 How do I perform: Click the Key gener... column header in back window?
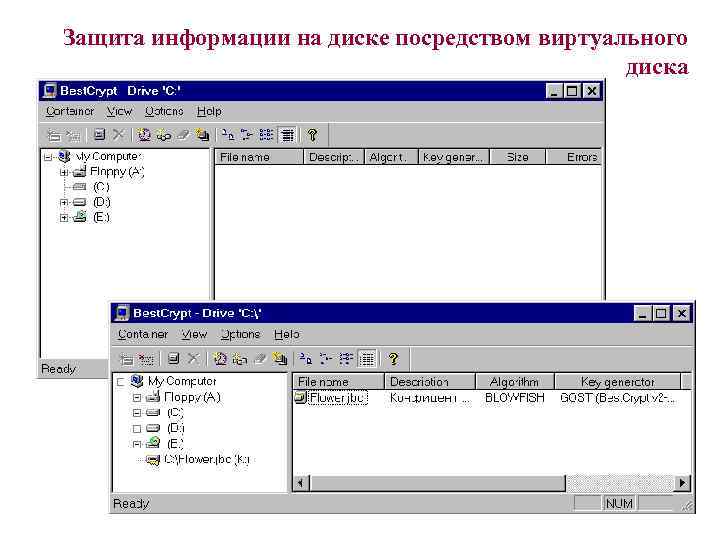point(454,157)
